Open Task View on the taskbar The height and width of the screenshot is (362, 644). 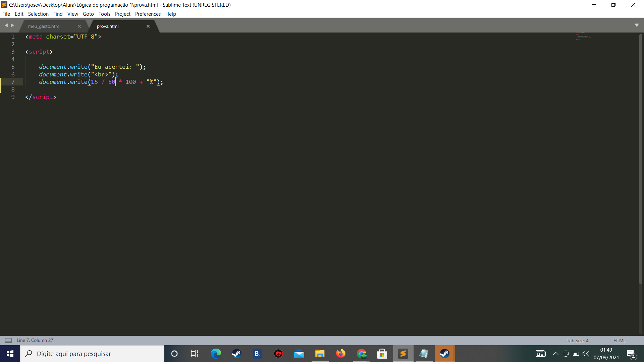(195, 354)
